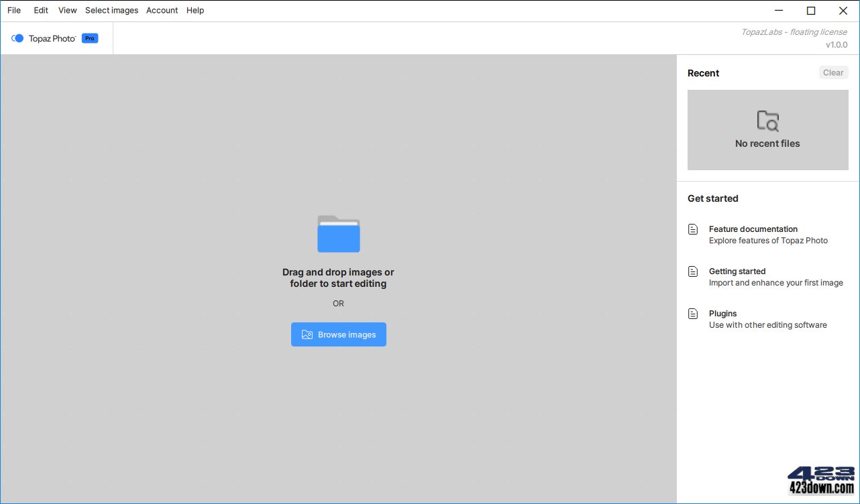
Task: Click the Getting started document icon
Action: pos(693,271)
